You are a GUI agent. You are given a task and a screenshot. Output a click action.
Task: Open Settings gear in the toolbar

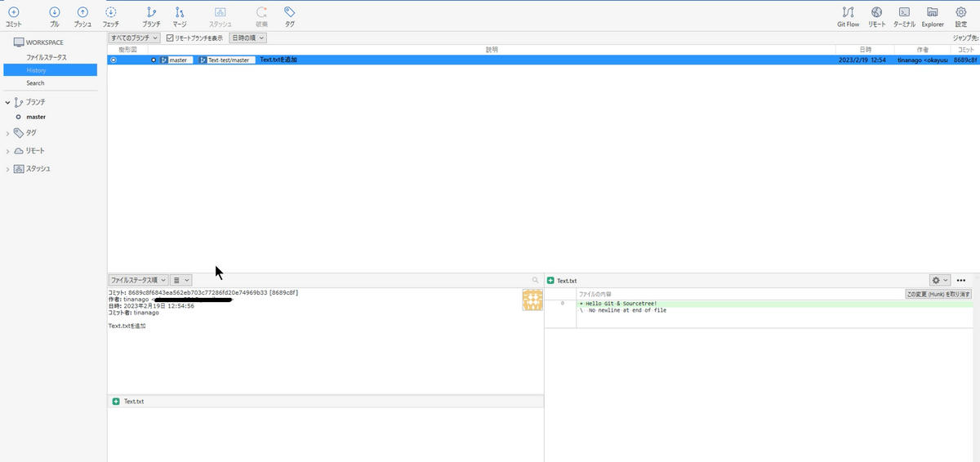[961, 12]
